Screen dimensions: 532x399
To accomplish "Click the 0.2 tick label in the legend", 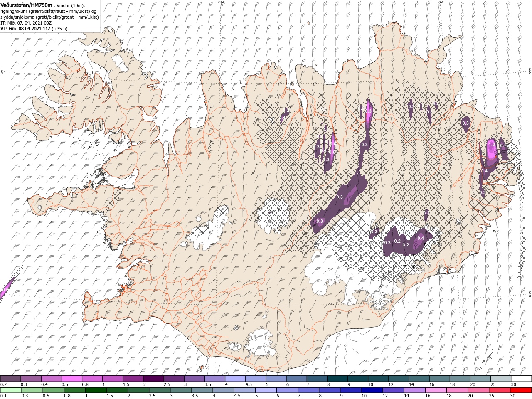I will pyautogui.click(x=4, y=385).
